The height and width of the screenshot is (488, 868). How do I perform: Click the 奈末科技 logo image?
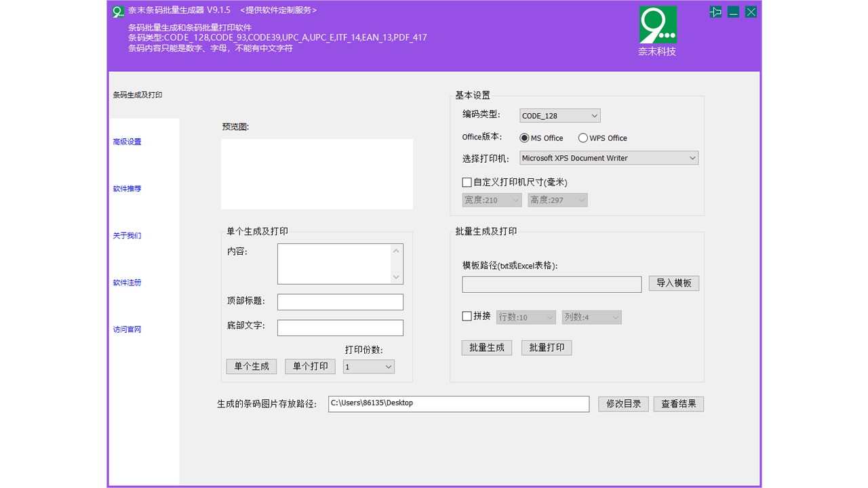(x=657, y=26)
